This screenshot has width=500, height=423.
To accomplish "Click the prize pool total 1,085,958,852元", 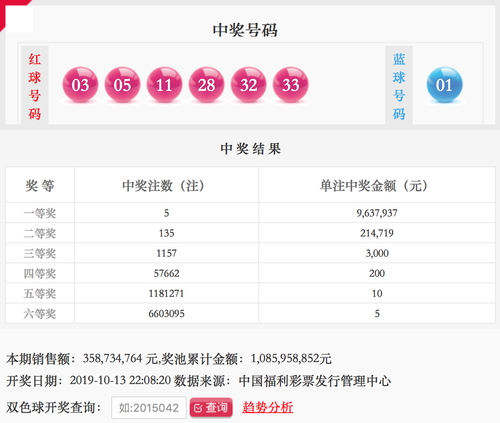I will click(x=291, y=359).
